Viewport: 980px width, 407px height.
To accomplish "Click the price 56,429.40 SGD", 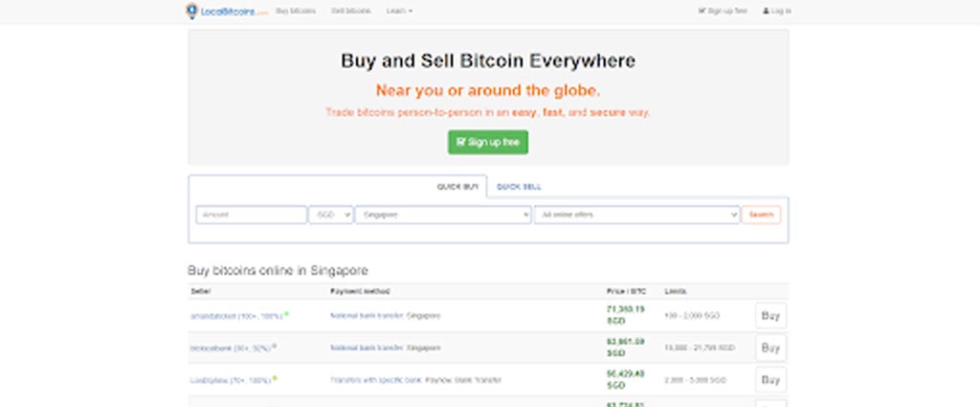I will (625, 379).
